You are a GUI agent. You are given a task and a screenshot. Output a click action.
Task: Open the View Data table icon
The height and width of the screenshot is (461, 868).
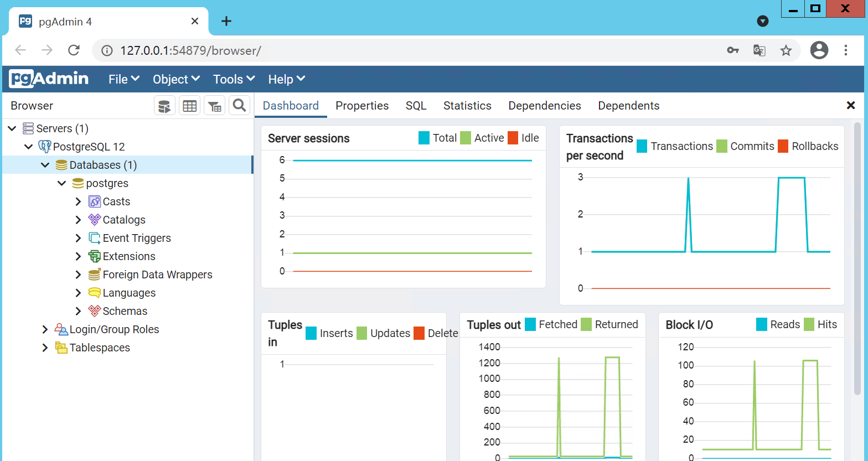coord(190,106)
